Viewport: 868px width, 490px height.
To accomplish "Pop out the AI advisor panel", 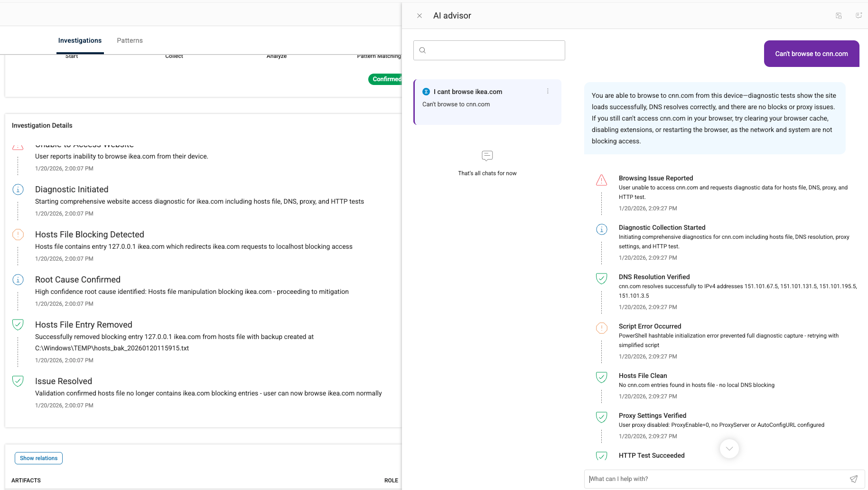I will [838, 16].
